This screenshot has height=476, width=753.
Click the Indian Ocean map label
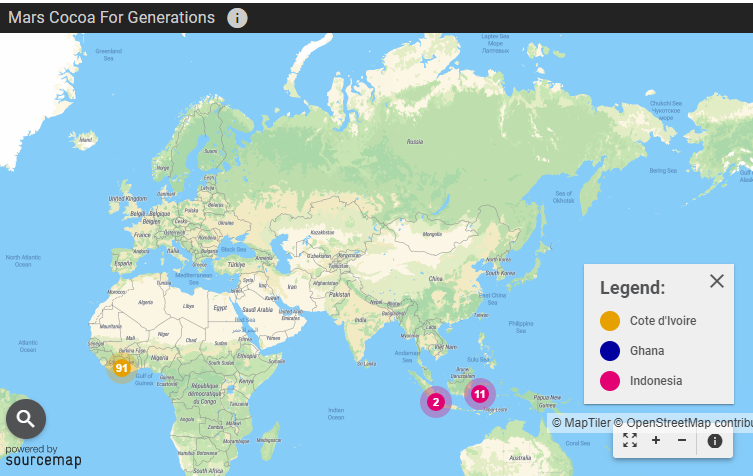(x=336, y=414)
